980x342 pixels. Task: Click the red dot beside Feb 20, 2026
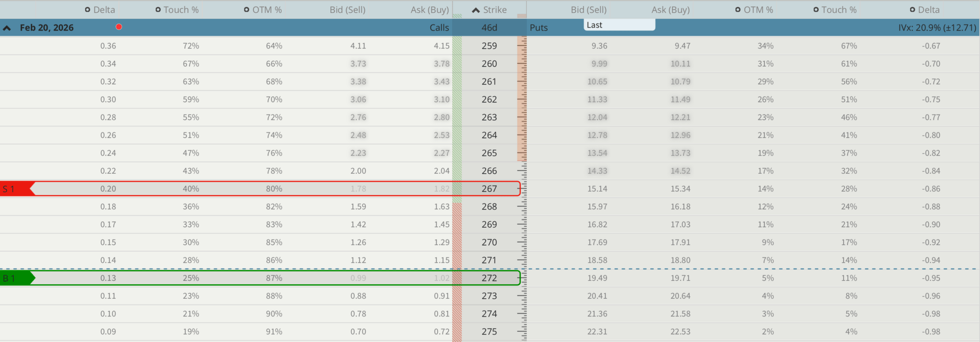tap(119, 27)
